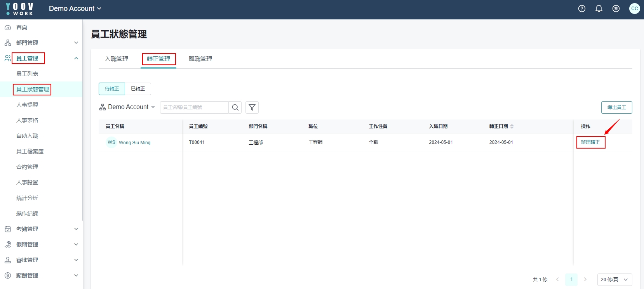Click the search magnifier icon
644x289 pixels.
(x=235, y=107)
